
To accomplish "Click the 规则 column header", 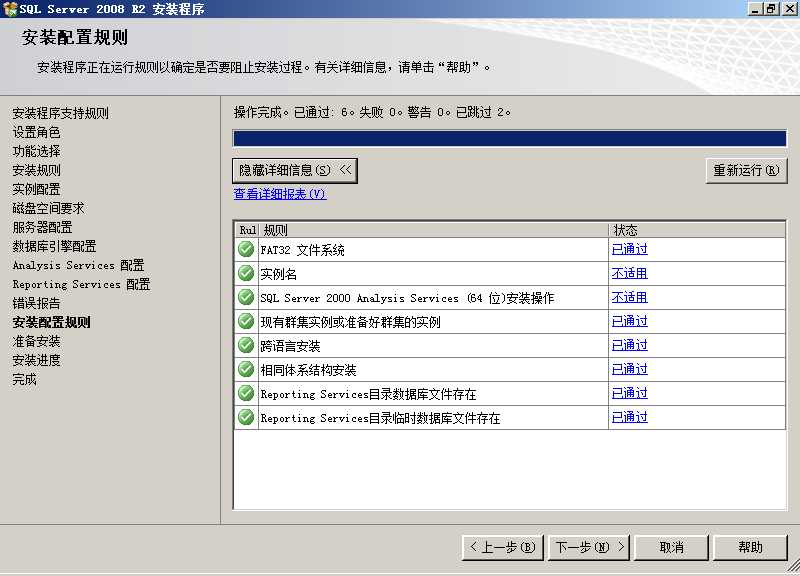I will click(434, 230).
